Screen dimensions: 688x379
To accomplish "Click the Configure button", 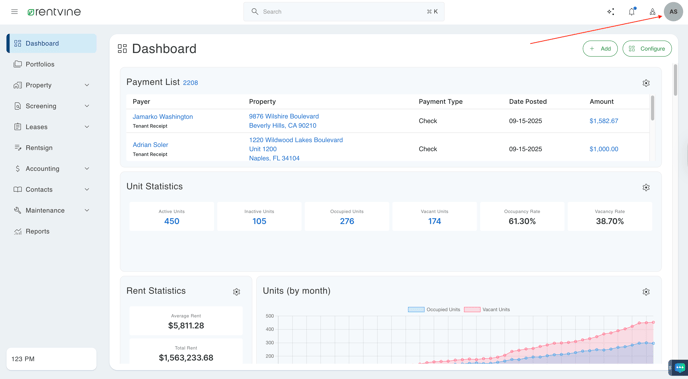I will pyautogui.click(x=647, y=49).
